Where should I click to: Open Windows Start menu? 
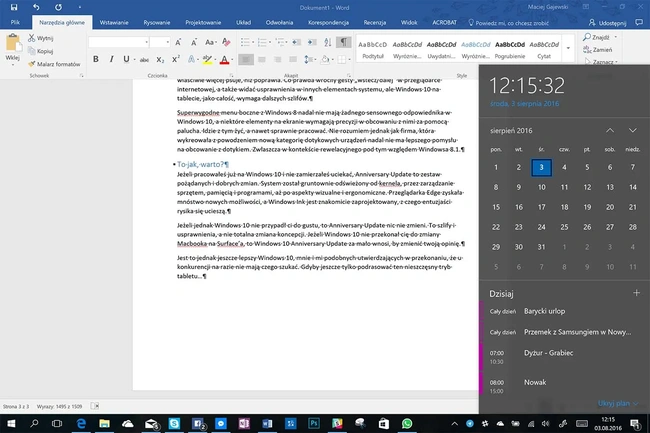pos(11,423)
